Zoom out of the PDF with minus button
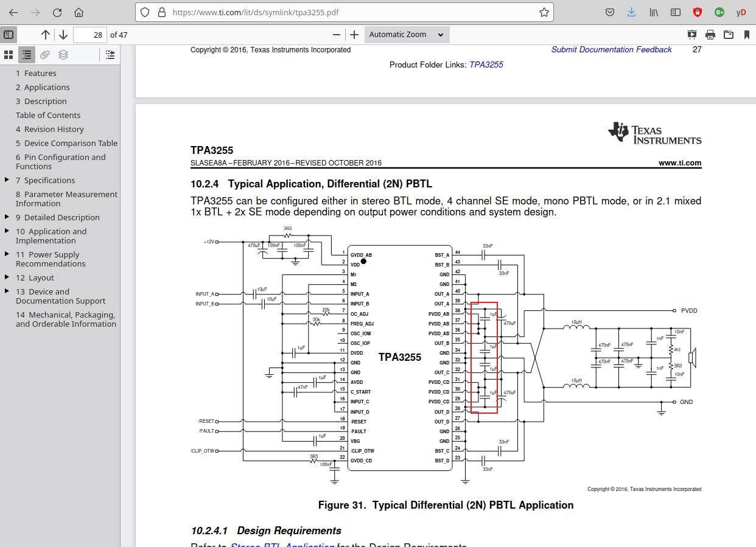The image size is (756, 547). tap(337, 35)
